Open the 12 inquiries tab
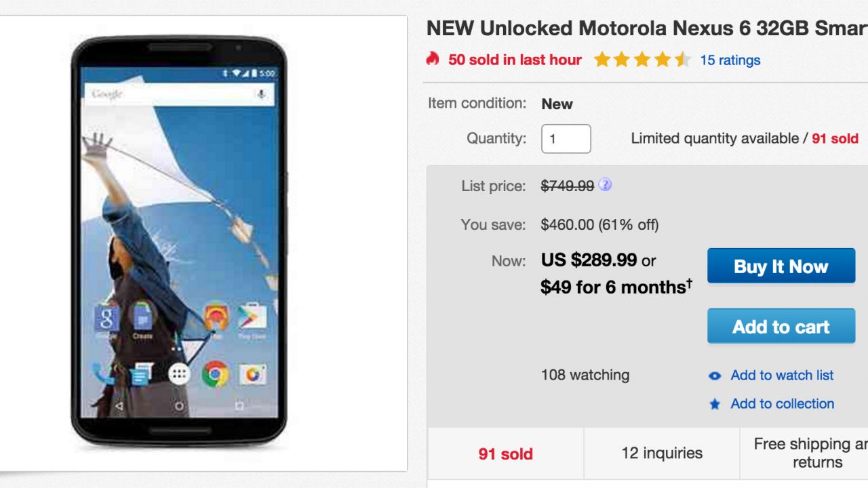The height and width of the screenshot is (488, 868). [x=661, y=453]
